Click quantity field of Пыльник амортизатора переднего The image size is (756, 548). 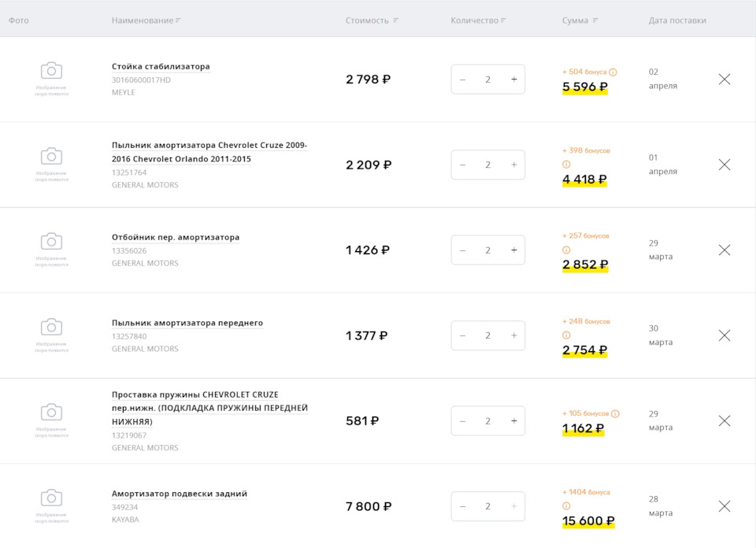click(x=487, y=335)
